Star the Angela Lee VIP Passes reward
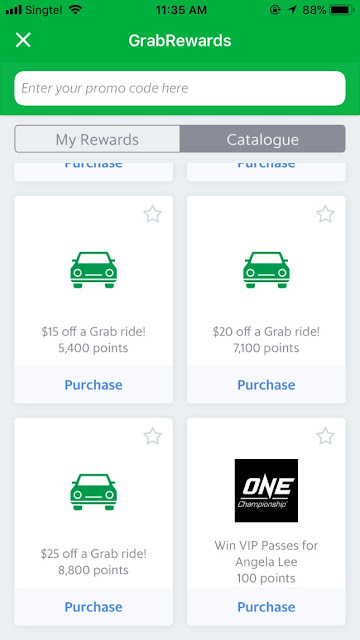 pyautogui.click(x=325, y=436)
